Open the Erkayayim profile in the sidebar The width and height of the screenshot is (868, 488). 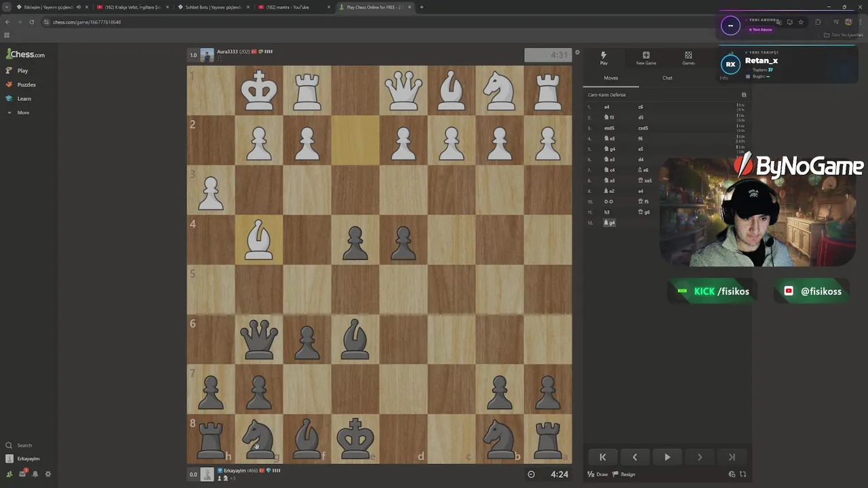22,459
